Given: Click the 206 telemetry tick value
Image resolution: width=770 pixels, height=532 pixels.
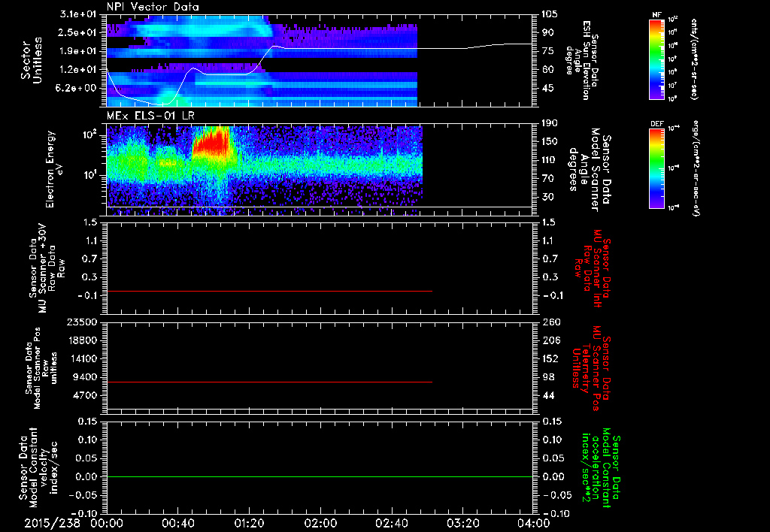Looking at the screenshot, I should [550, 340].
